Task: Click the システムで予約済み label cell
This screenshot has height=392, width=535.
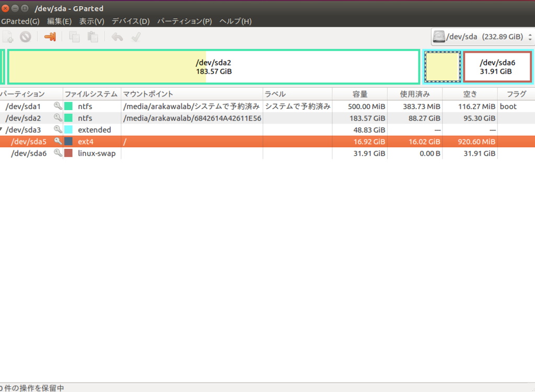Action: tap(297, 106)
